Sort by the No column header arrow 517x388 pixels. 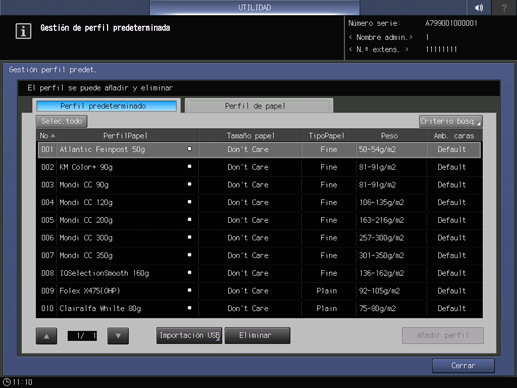point(53,136)
